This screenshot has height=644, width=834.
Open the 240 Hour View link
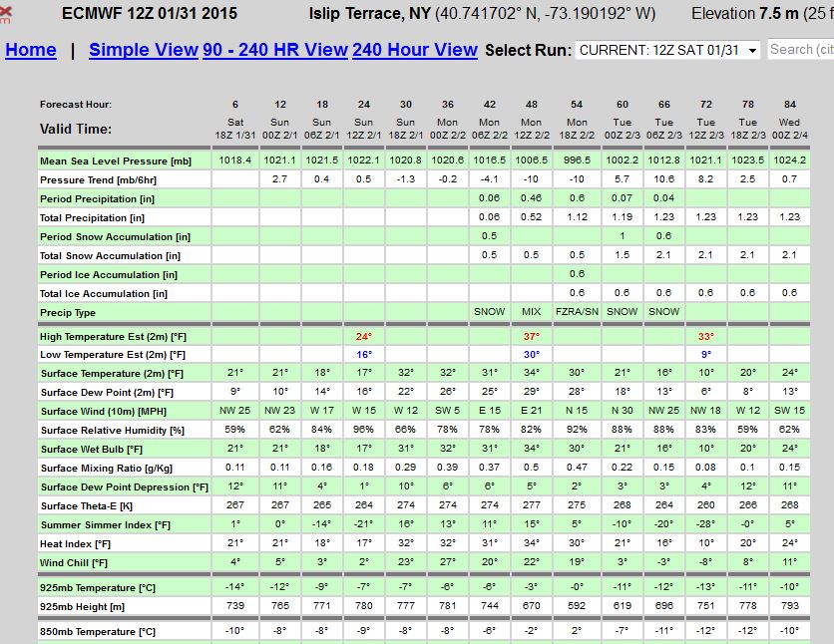[x=415, y=50]
